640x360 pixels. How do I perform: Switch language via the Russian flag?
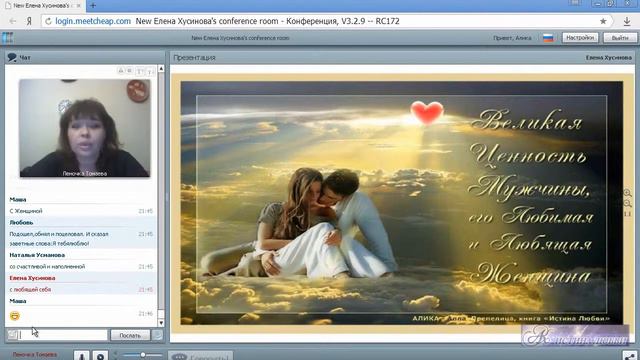point(548,38)
